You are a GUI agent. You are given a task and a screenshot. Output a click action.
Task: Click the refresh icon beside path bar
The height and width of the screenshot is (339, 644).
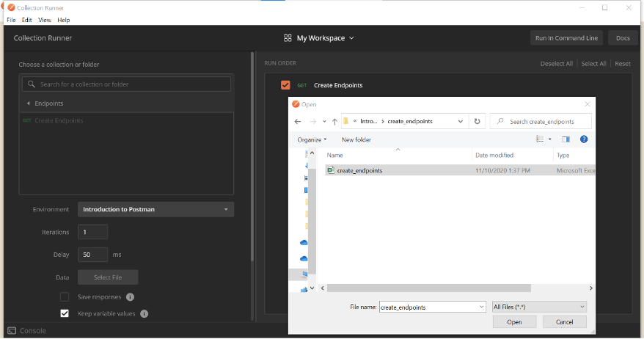477,121
